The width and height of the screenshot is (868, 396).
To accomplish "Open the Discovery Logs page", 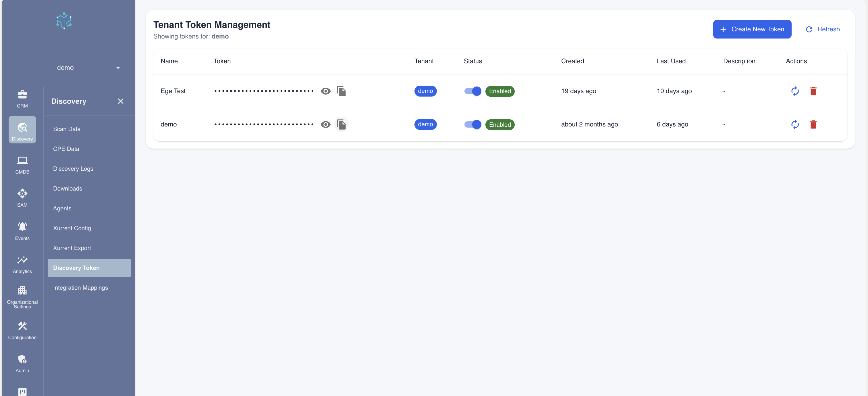I will click(x=73, y=168).
